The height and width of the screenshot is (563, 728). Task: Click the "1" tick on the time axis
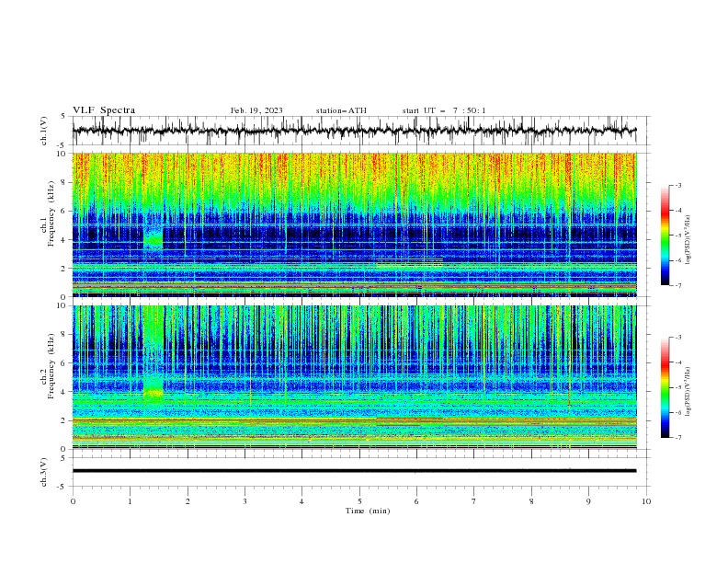130,501
